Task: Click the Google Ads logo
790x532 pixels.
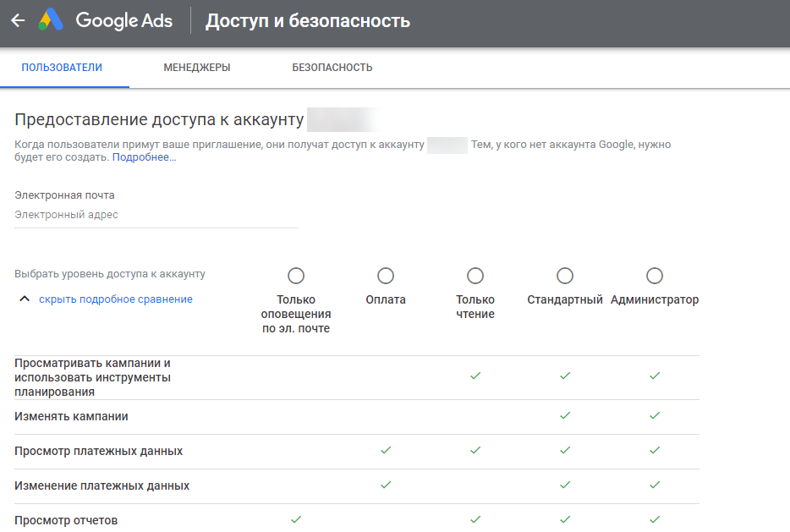Action: coord(94,19)
